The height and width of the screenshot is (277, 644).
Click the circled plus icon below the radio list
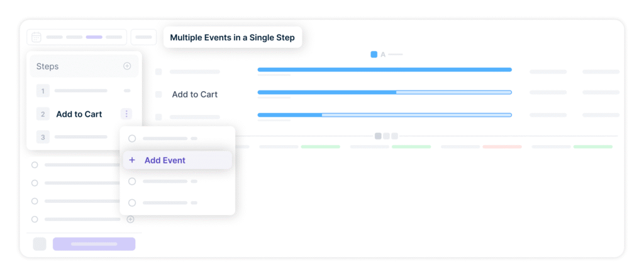130,219
